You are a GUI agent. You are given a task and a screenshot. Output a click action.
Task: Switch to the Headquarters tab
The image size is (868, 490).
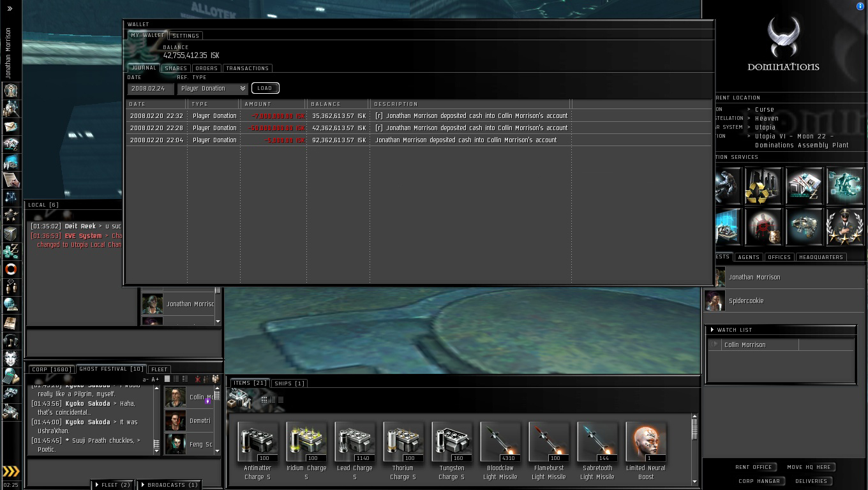tap(821, 257)
